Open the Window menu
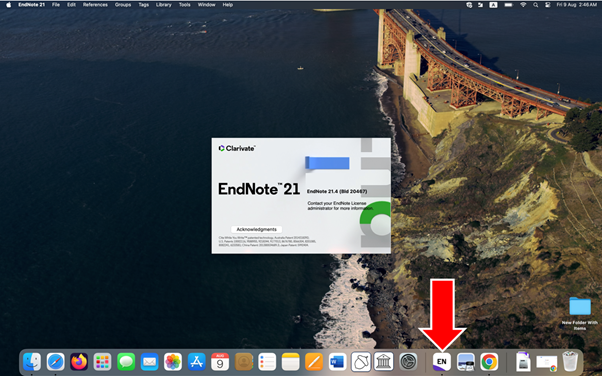 pyautogui.click(x=206, y=5)
